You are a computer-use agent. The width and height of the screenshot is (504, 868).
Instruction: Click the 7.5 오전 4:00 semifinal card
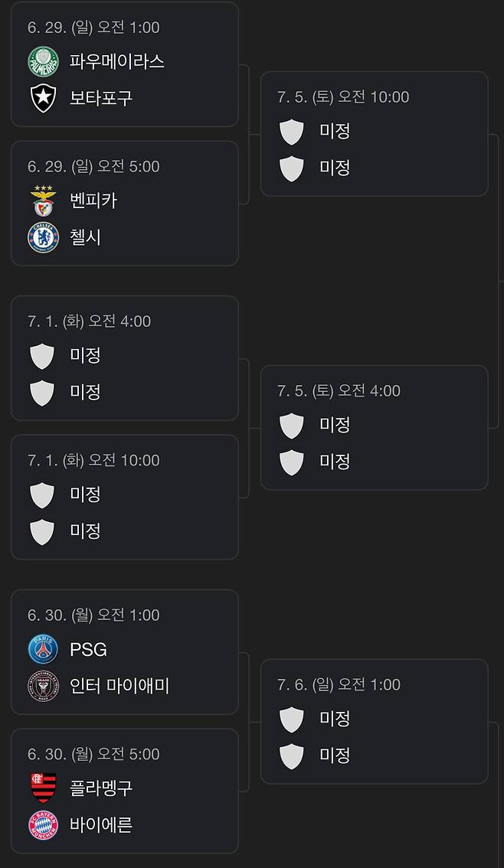pyautogui.click(x=374, y=427)
